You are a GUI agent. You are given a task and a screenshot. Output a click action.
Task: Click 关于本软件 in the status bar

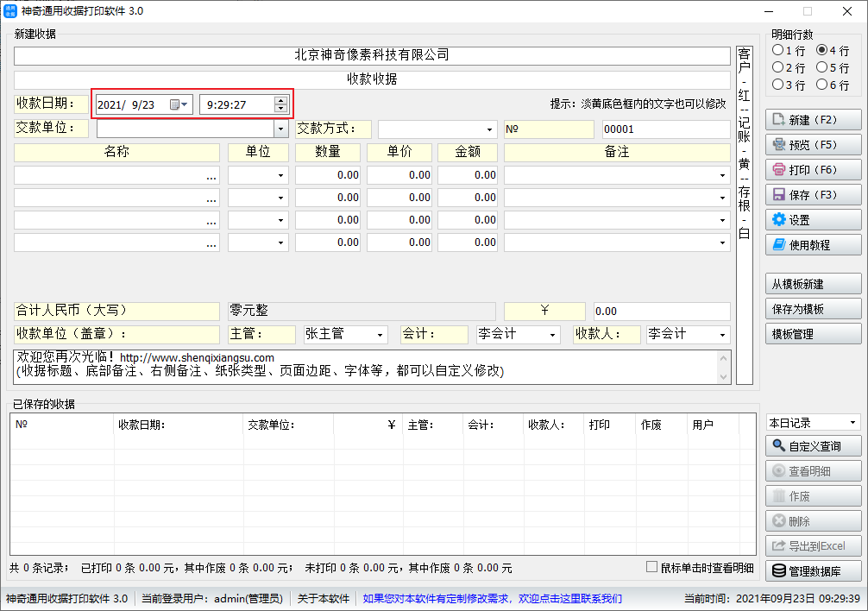(x=324, y=598)
